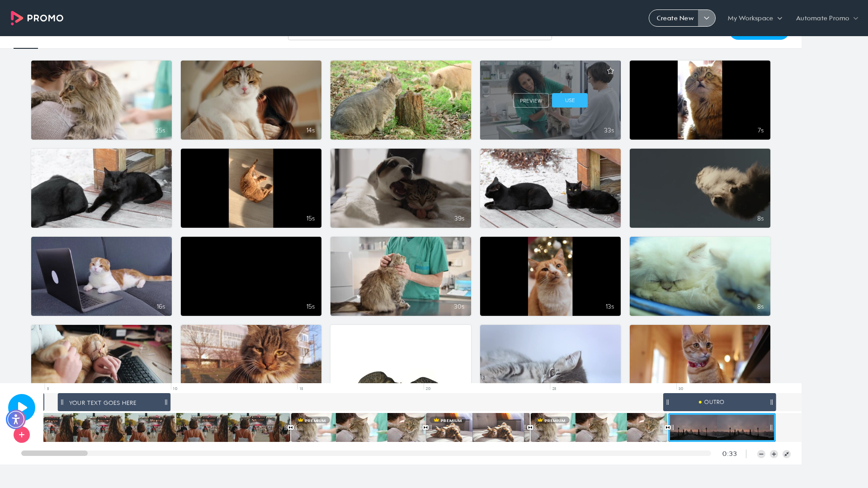Image resolution: width=868 pixels, height=488 pixels.
Task: Open the My Workspace menu
Action: 755,18
